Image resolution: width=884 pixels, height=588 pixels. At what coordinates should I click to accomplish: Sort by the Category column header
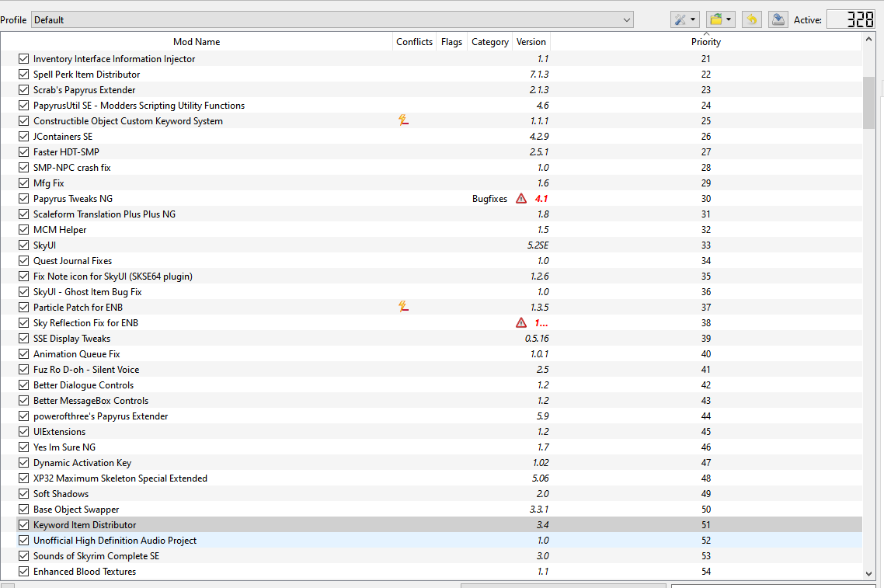[490, 42]
